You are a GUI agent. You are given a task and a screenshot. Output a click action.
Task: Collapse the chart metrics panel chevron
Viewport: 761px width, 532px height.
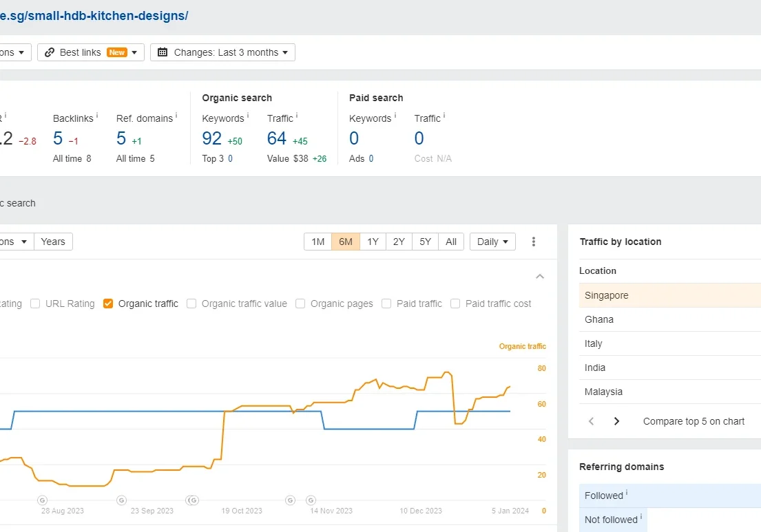[540, 277]
